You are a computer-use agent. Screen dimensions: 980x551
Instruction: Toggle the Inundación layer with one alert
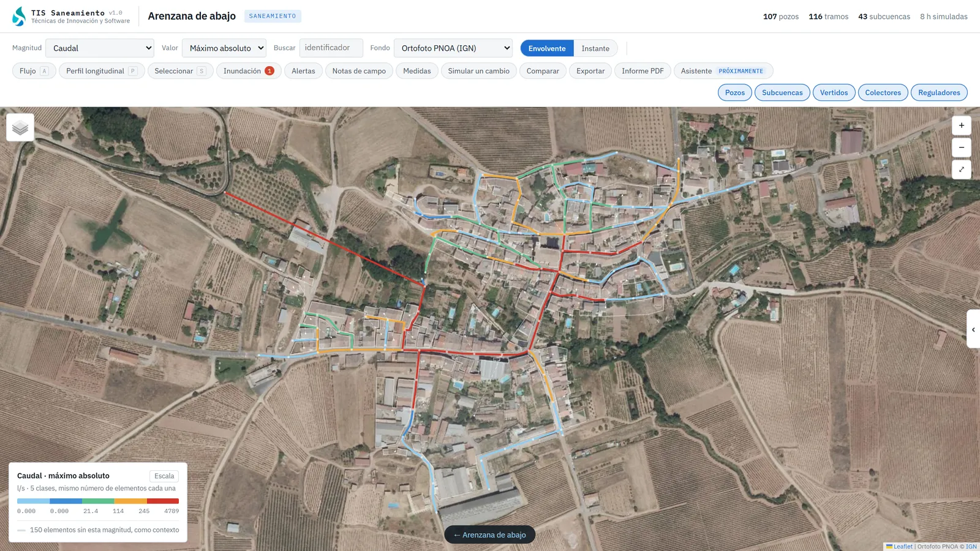pos(249,71)
